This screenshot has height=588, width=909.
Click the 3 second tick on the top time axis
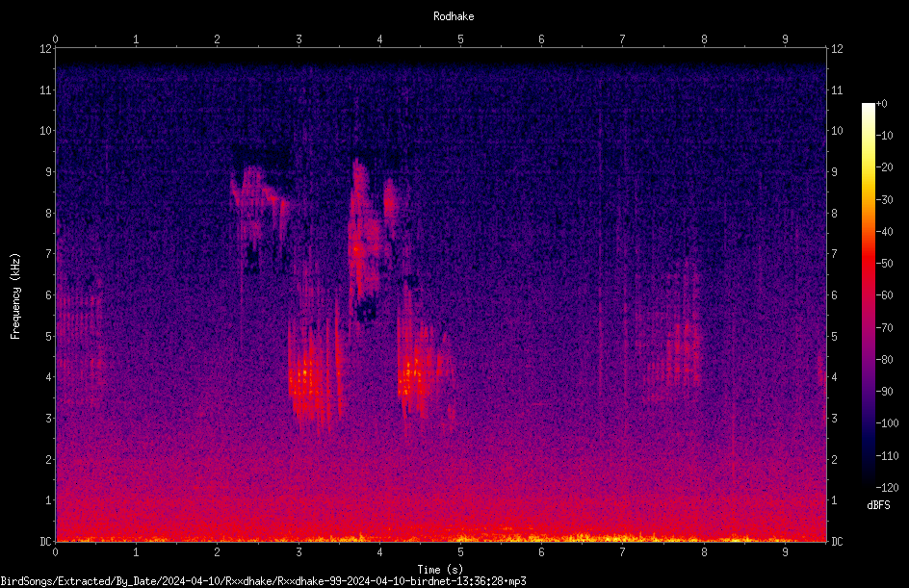(x=299, y=39)
